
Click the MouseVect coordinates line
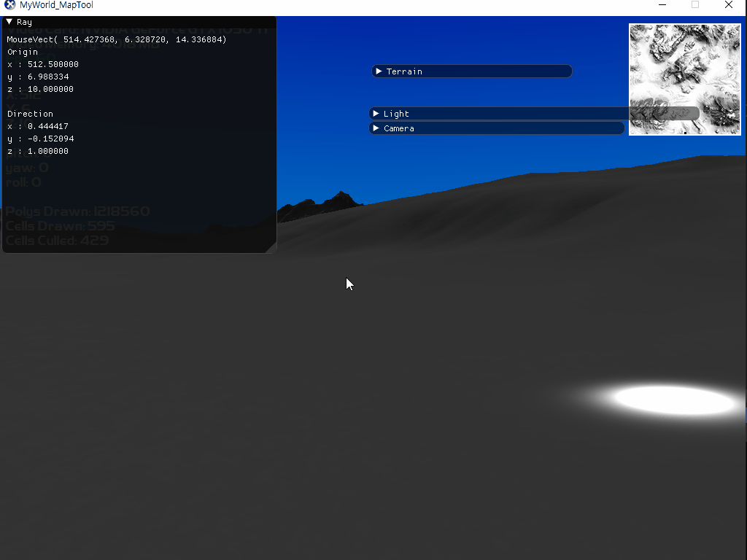[x=117, y=39]
